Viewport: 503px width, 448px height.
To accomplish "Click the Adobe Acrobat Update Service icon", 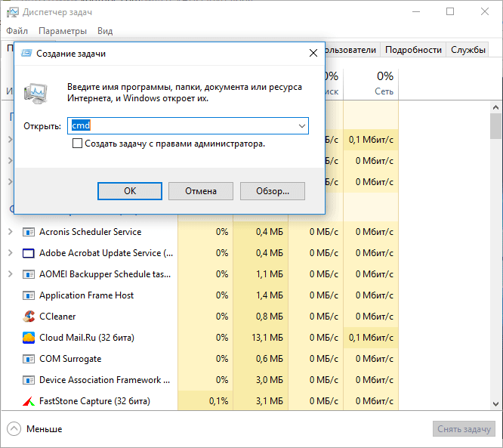I will tap(29, 253).
